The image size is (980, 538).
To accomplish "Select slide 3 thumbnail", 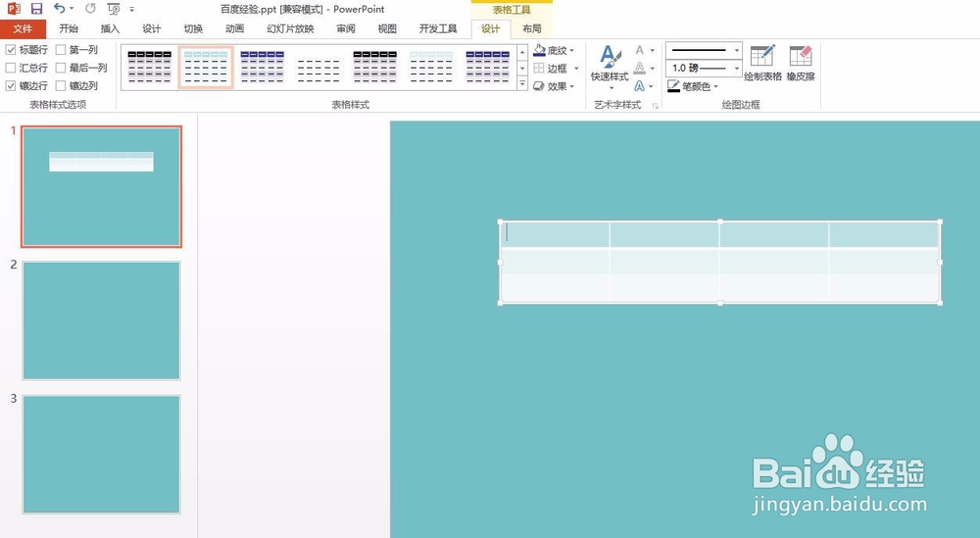I will pyautogui.click(x=101, y=455).
